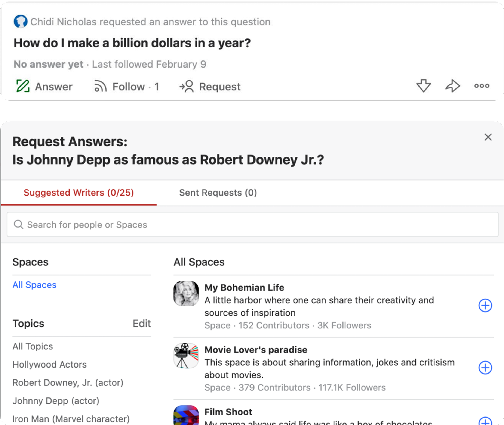The image size is (504, 425).
Task: Click Last followed February 9 text
Action: [149, 64]
